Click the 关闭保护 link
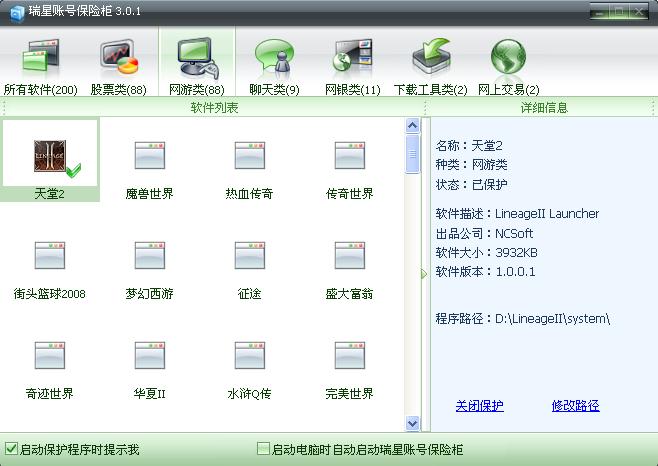 pos(480,406)
